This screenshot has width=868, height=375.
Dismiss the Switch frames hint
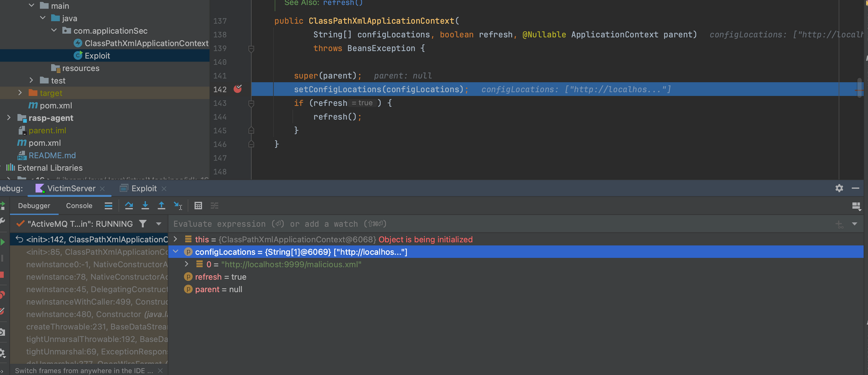tap(161, 371)
